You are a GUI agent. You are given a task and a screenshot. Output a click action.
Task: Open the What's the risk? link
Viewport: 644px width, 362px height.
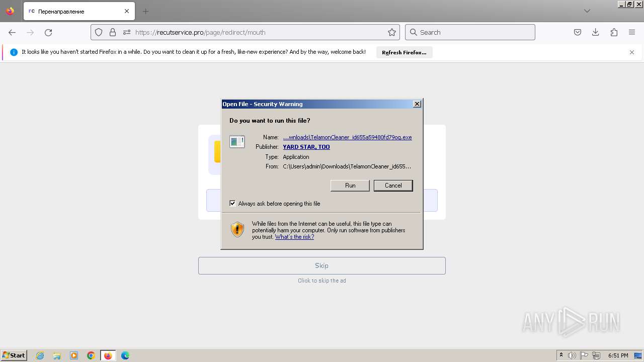pyautogui.click(x=294, y=237)
